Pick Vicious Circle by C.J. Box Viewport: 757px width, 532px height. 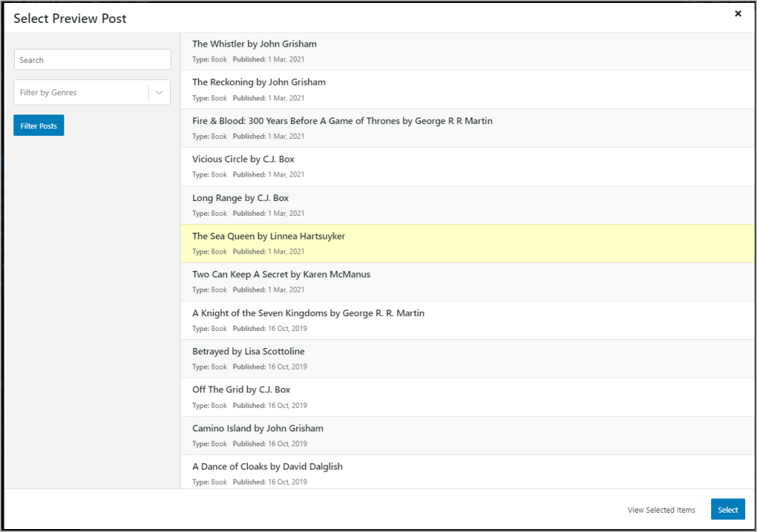tap(243, 160)
